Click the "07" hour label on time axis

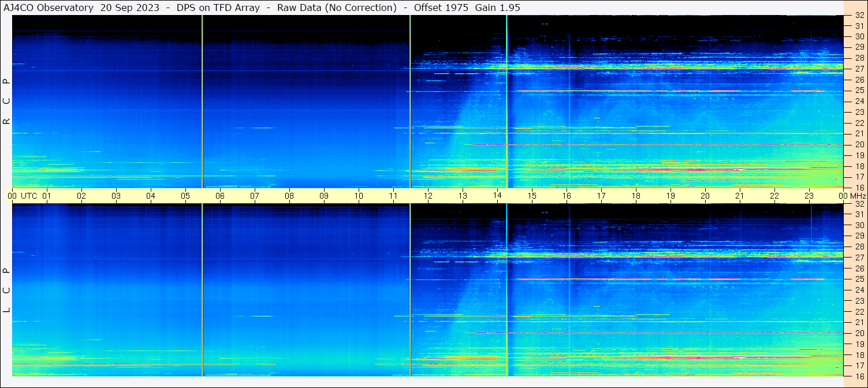click(x=255, y=196)
